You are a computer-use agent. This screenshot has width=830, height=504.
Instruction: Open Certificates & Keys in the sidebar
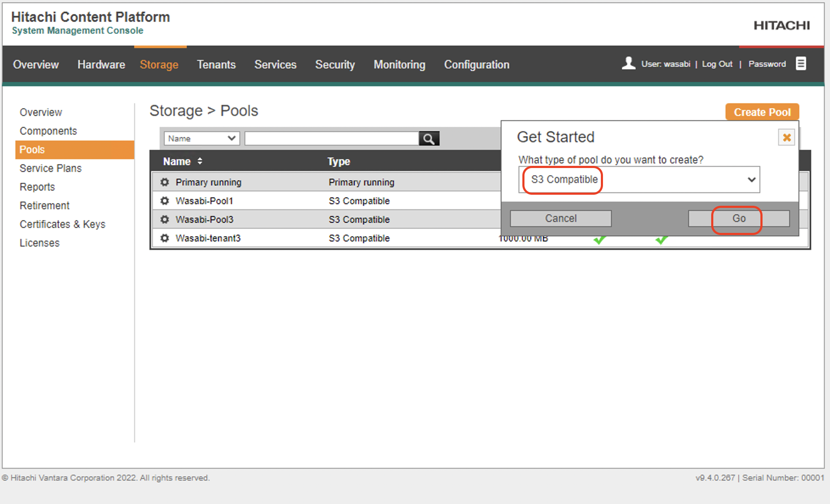62,224
